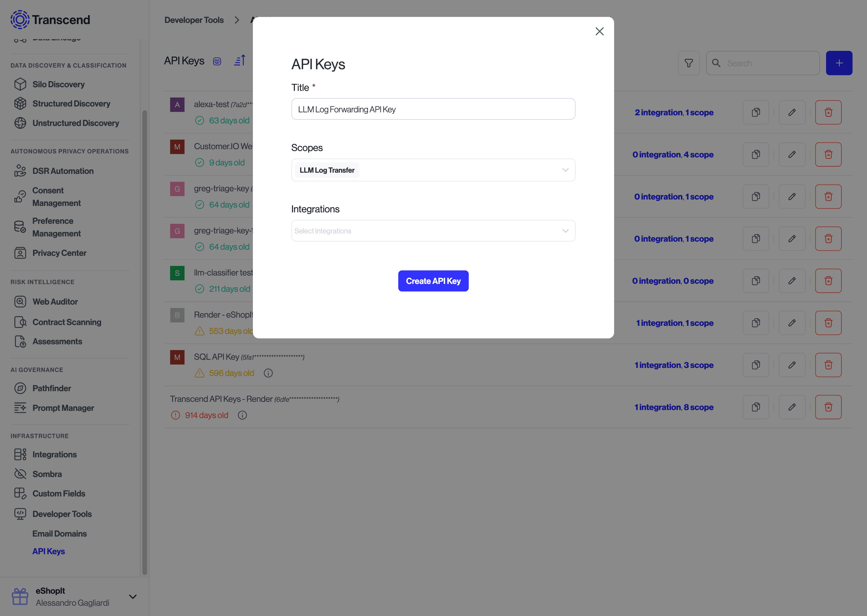
Task: Click the Prompt Manager icon
Action: coord(20,408)
